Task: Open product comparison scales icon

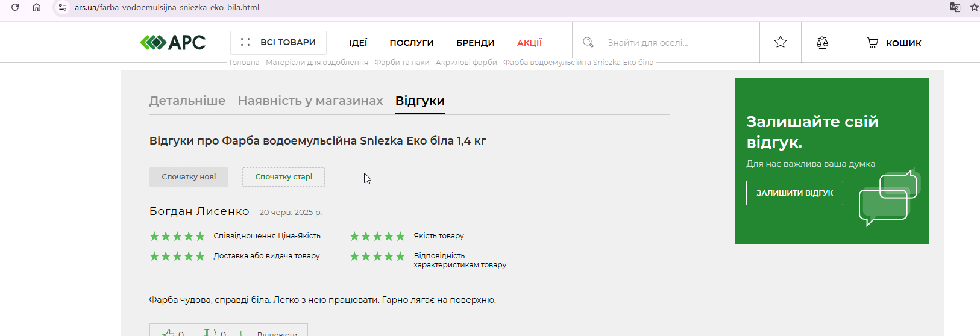Action: pos(822,42)
